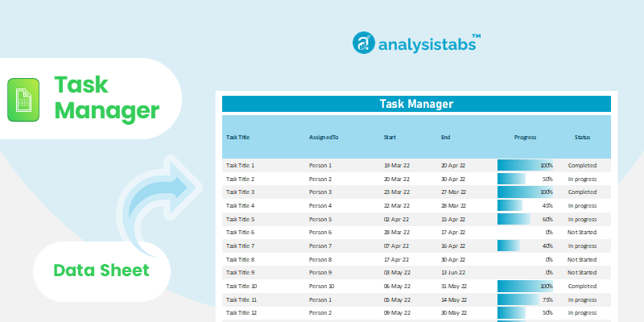
Task: Select the Task Title 3 cell
Action: pyautogui.click(x=240, y=192)
